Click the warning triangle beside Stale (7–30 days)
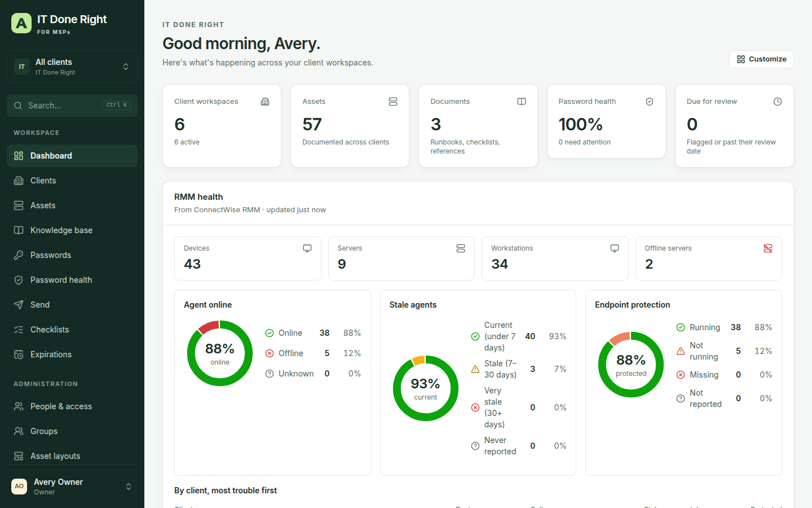Image resolution: width=812 pixels, height=508 pixels. tap(475, 369)
